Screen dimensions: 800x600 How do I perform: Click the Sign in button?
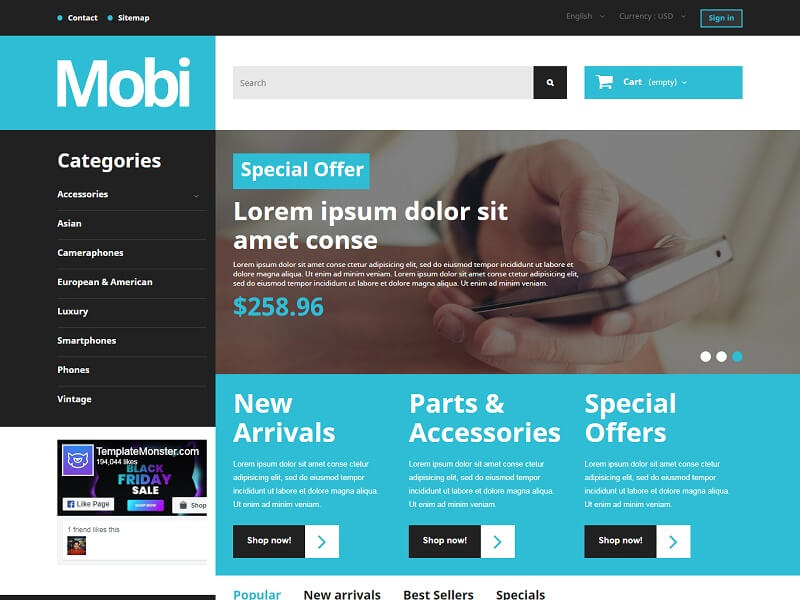coord(721,18)
